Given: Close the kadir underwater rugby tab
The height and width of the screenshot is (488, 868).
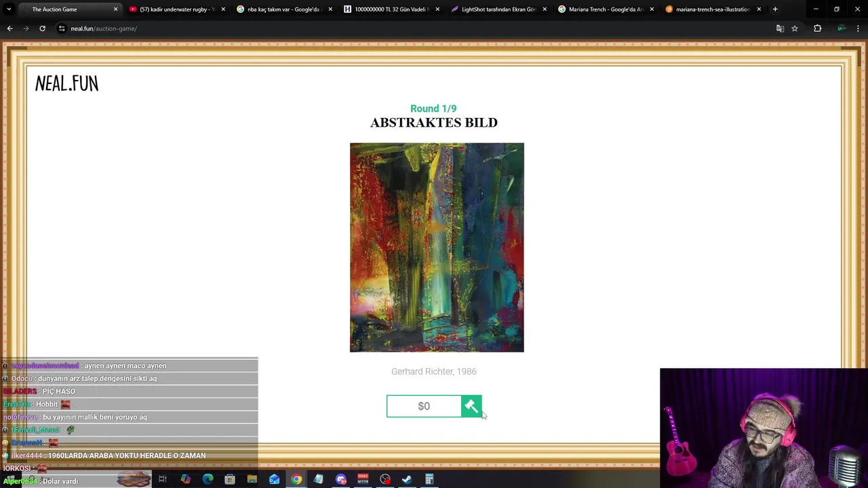Looking at the screenshot, I should (223, 9).
